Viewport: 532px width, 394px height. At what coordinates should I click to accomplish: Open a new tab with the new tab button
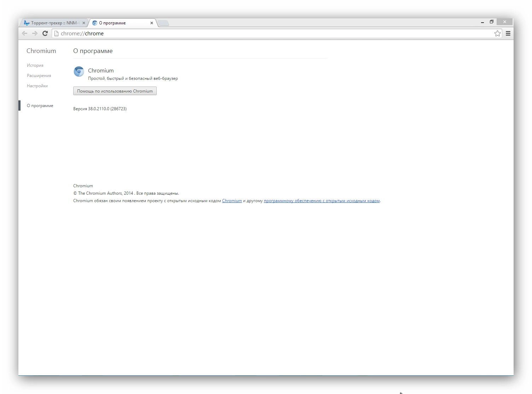(x=163, y=23)
